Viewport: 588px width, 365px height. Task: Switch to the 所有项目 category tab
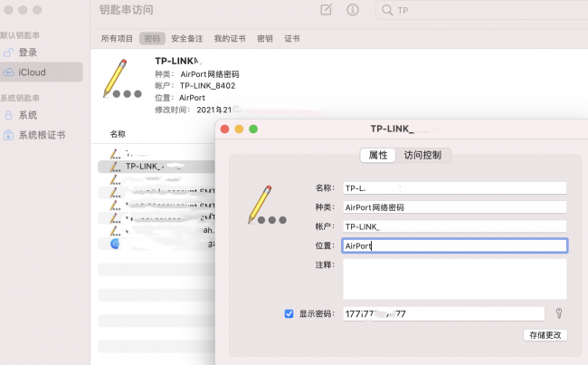tap(117, 38)
